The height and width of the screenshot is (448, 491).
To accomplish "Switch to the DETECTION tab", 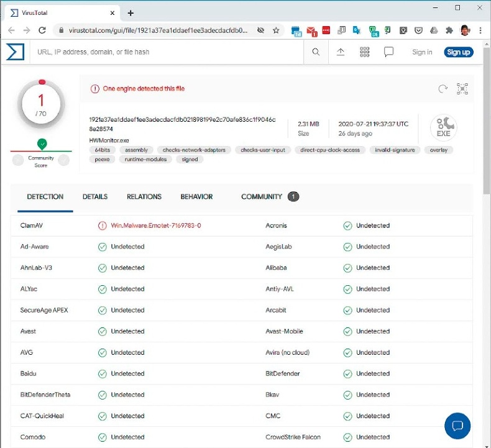I will 45,196.
